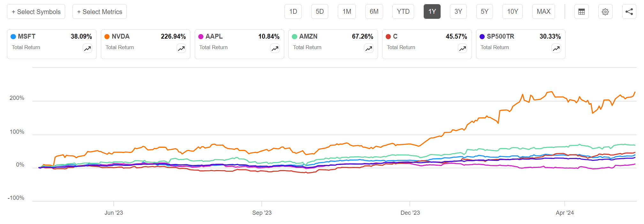
Task: Open the chart settings gear
Action: [605, 11]
